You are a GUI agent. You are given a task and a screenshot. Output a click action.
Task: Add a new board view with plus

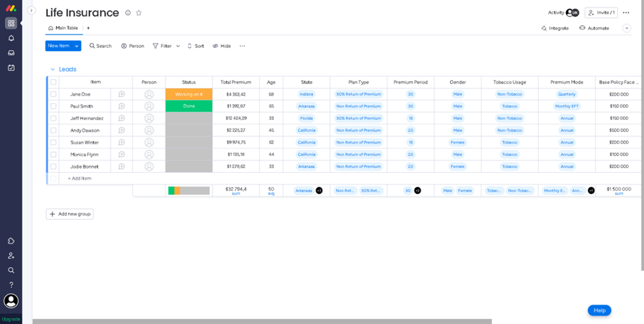(88, 28)
